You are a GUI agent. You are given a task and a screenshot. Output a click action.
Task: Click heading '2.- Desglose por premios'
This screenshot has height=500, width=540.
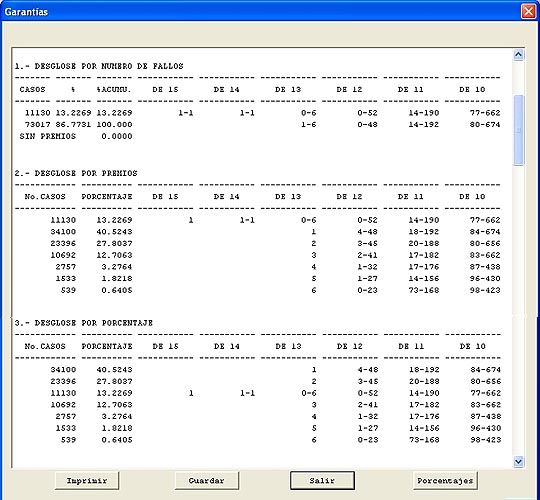point(76,173)
